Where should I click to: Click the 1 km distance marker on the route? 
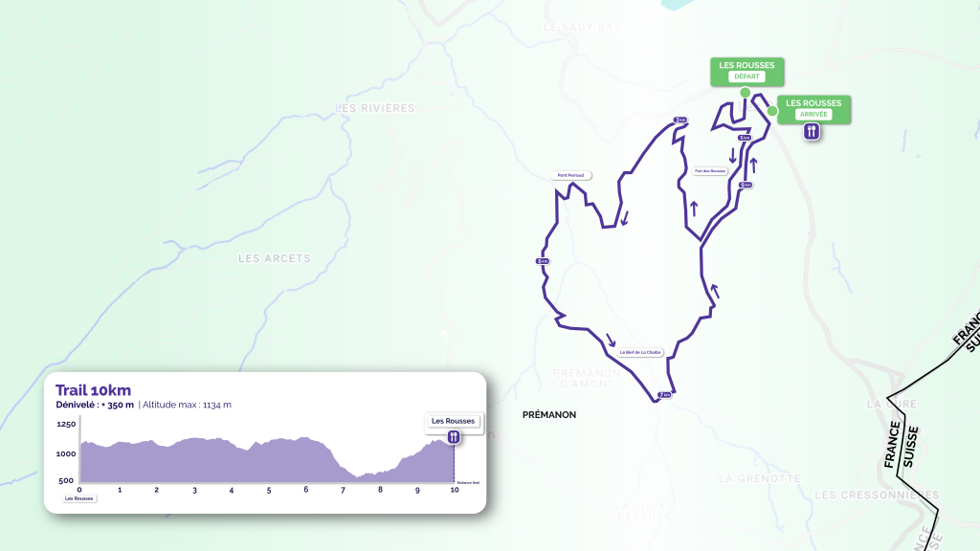tap(744, 138)
